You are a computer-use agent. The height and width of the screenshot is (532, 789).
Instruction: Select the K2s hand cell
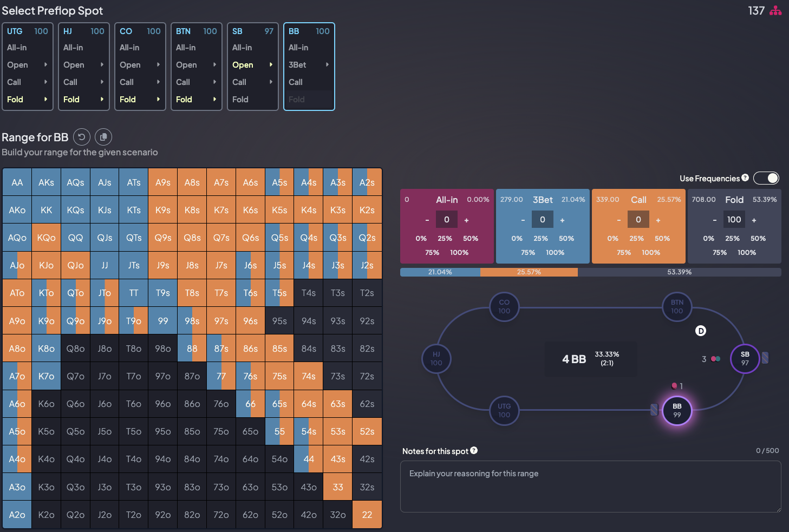pos(367,210)
